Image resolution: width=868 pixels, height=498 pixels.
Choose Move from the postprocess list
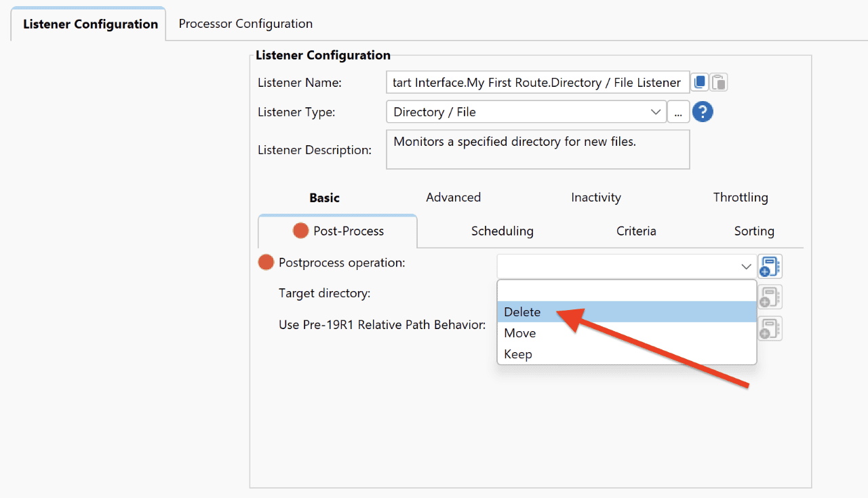coord(627,333)
